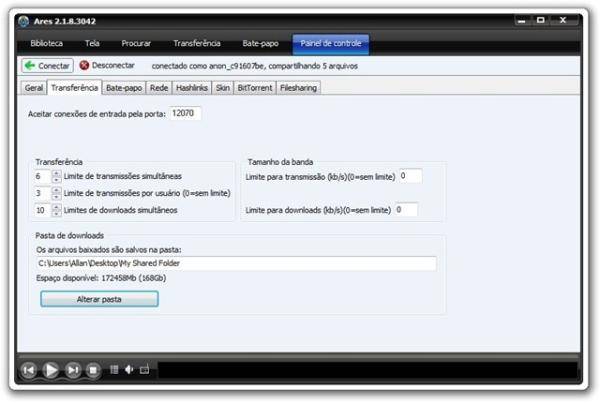
Task: Open the Procurar main tab
Action: pyautogui.click(x=136, y=43)
